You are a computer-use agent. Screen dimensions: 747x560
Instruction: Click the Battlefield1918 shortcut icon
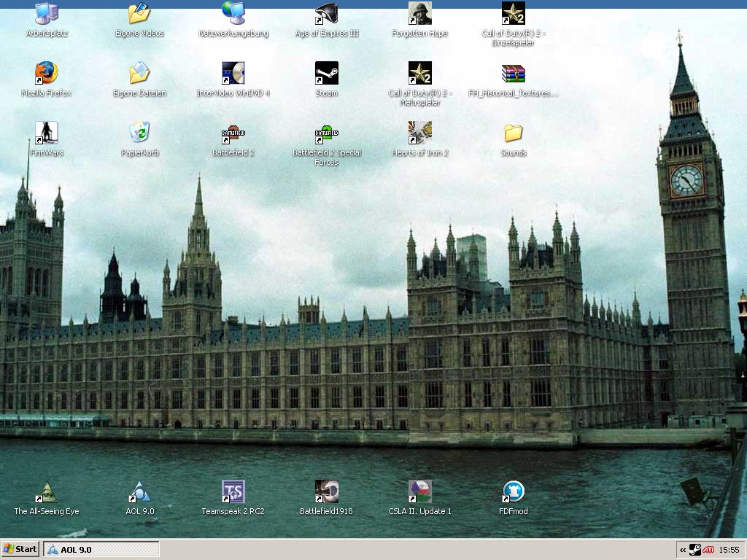tap(326, 491)
